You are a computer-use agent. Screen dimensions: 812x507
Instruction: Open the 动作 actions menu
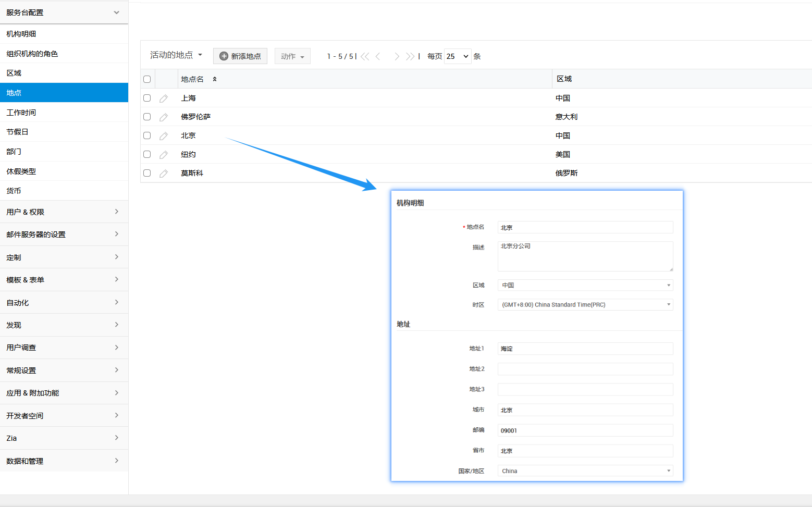point(292,56)
